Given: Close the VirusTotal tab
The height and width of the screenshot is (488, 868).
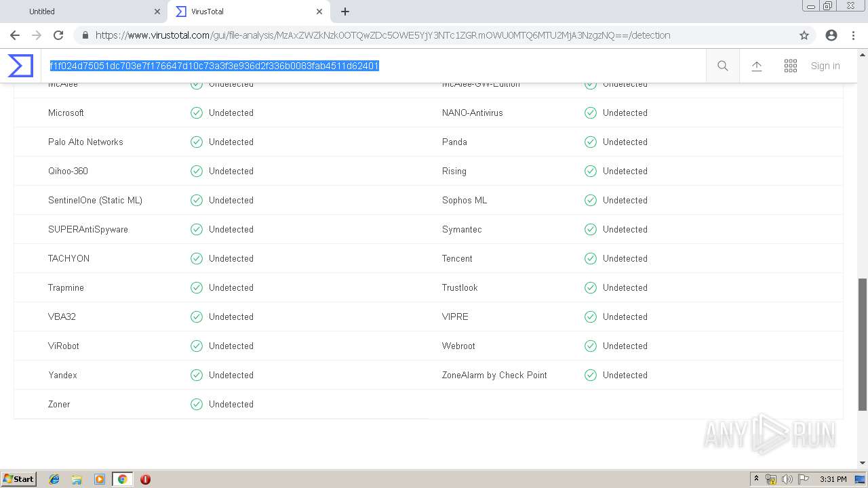Looking at the screenshot, I should click(319, 12).
